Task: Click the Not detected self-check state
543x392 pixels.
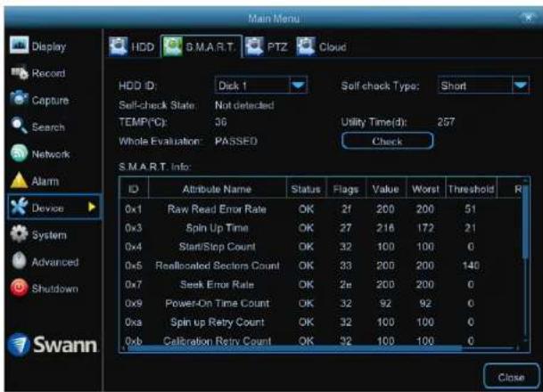Action: tap(244, 105)
